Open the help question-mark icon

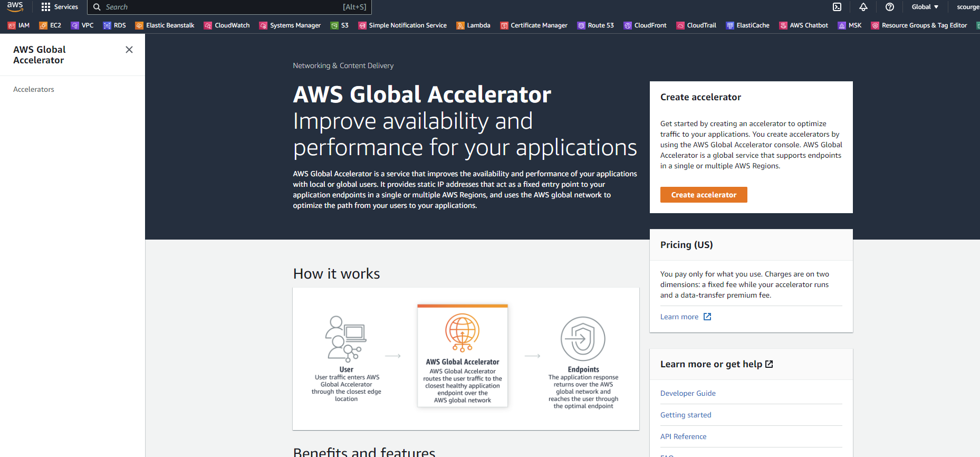coord(890,7)
